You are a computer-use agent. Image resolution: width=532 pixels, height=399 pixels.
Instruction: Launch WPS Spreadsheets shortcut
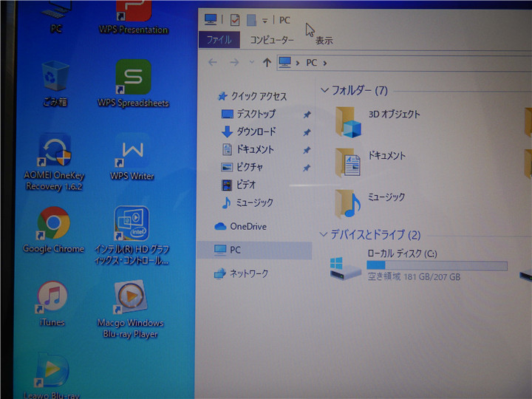[133, 83]
